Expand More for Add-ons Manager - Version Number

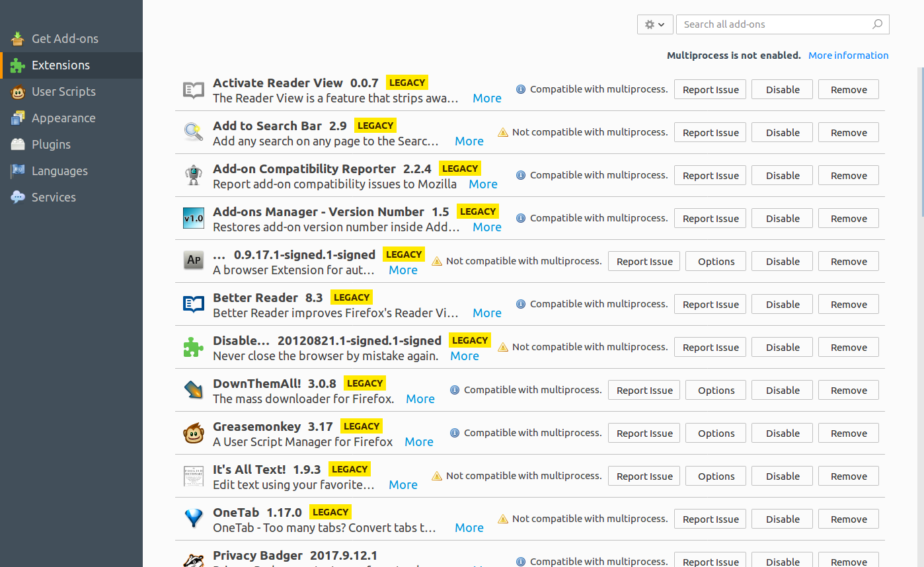pyautogui.click(x=487, y=227)
